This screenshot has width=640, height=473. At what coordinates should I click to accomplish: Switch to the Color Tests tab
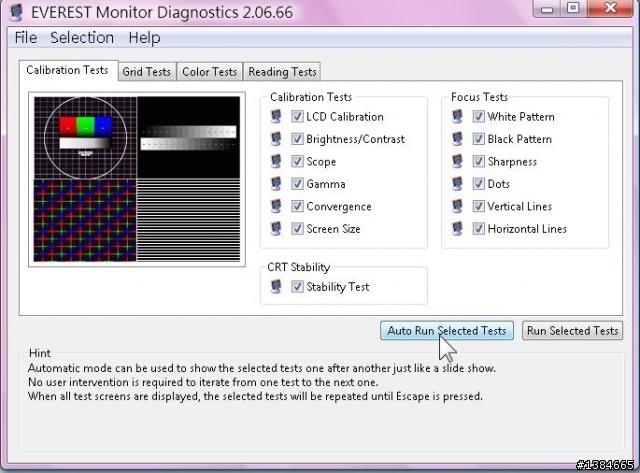point(209,72)
